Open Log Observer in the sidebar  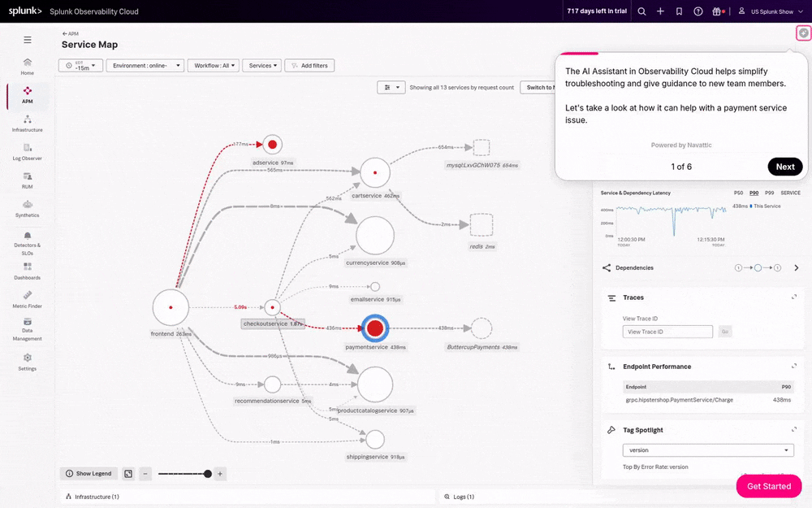[28, 152]
